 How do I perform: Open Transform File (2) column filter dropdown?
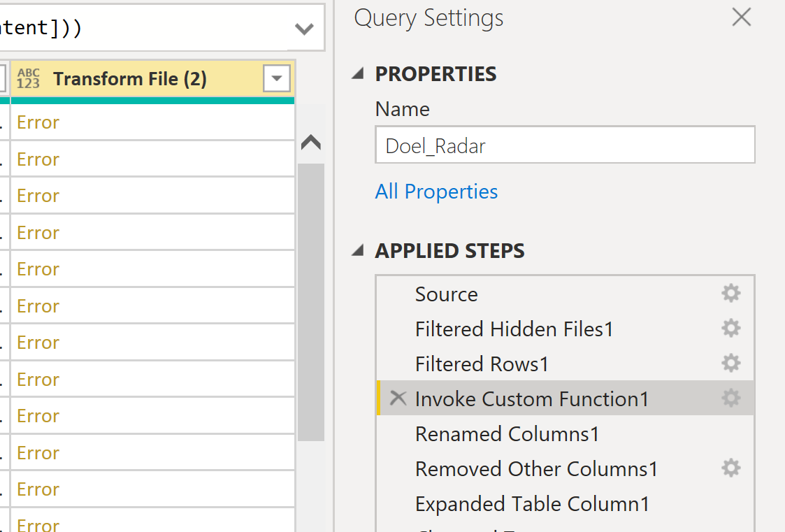coord(276,79)
